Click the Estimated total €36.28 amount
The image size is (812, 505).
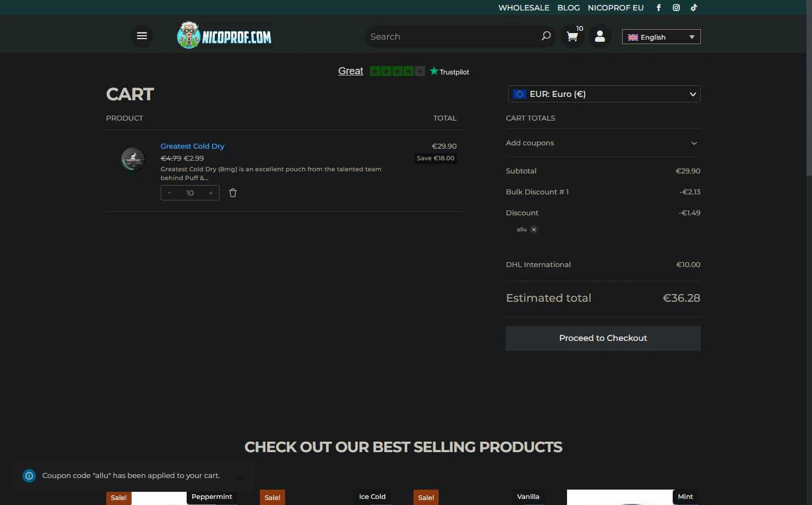[x=682, y=298]
